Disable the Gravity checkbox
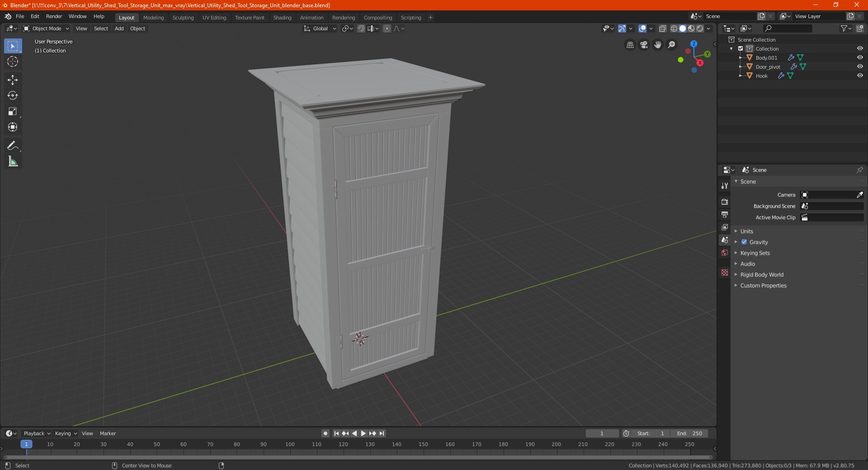Screen dimensions: 868x470 point(744,242)
